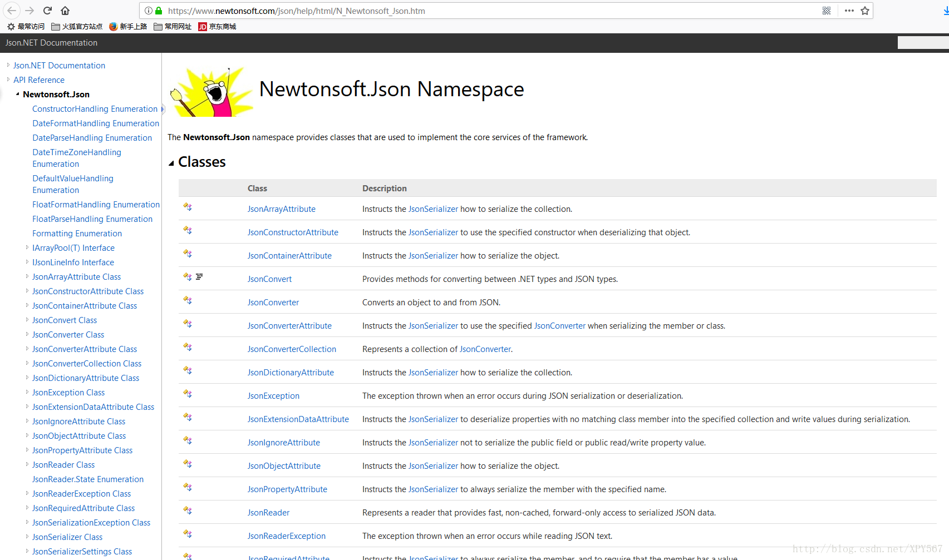
Task: Click the documentation search box in header
Action: click(923, 43)
